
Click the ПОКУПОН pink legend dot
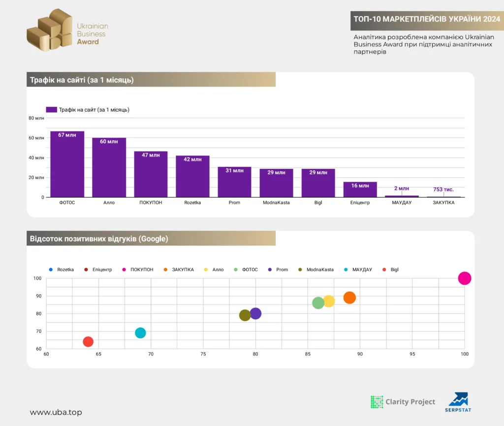point(124,270)
